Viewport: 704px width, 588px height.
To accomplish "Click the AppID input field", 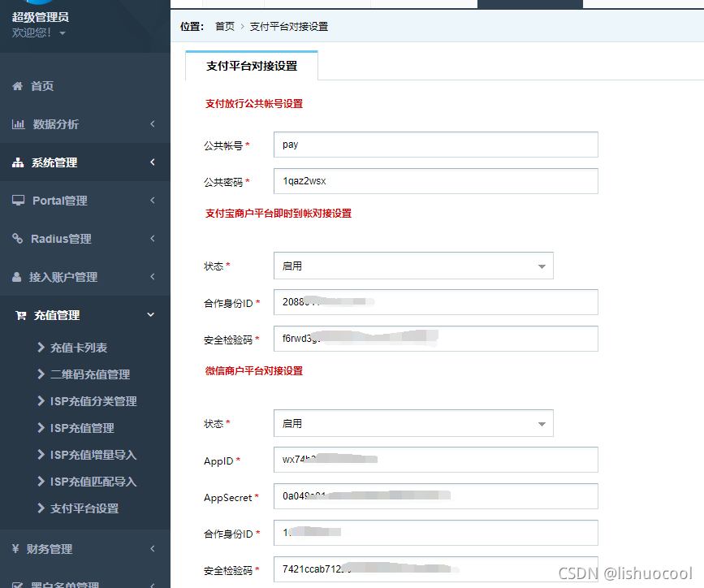I will (436, 460).
